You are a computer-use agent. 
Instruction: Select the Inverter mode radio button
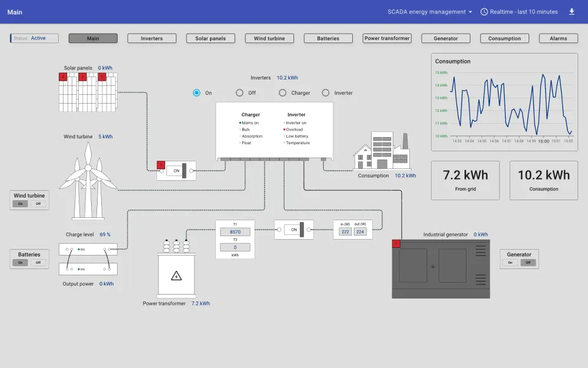[326, 93]
